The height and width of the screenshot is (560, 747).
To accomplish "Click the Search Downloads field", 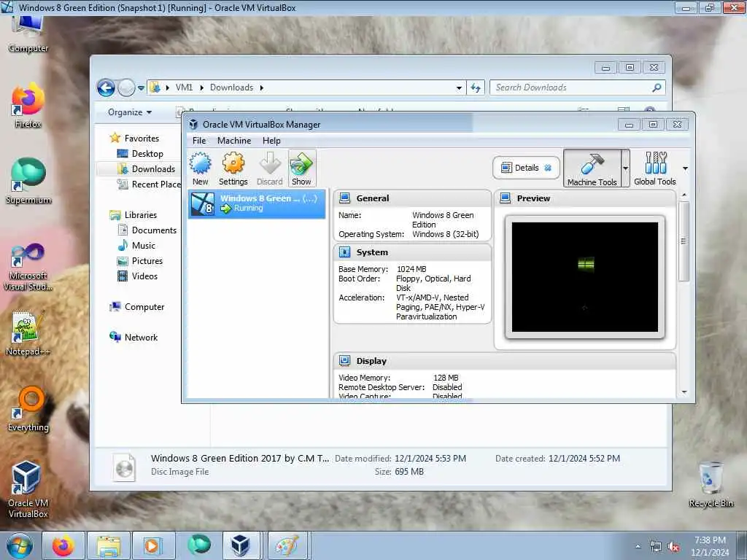I will click(x=578, y=87).
